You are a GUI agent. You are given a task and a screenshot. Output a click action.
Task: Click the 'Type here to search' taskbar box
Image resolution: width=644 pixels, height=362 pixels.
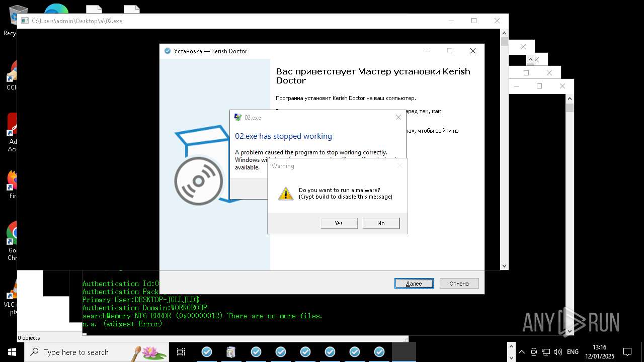pos(97,352)
